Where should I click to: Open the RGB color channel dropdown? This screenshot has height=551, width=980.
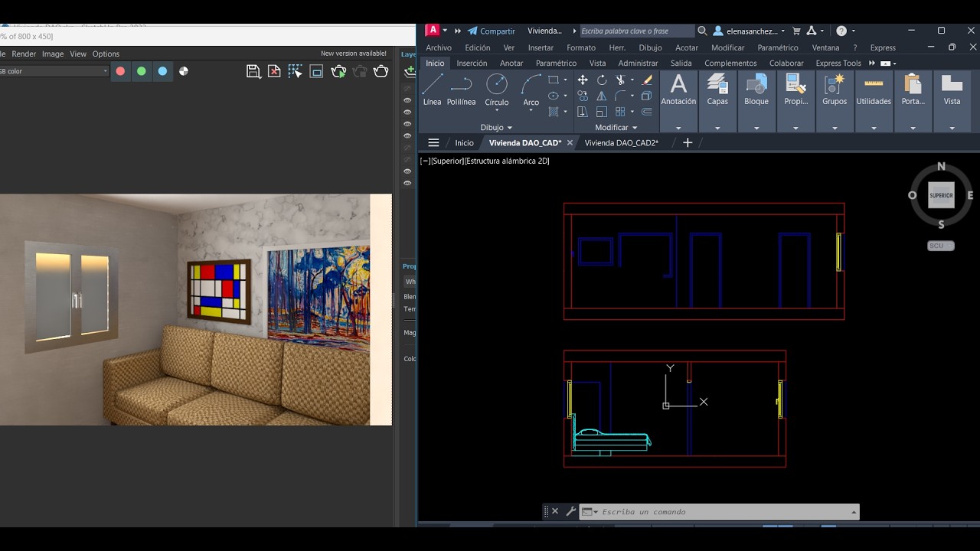[x=54, y=71]
